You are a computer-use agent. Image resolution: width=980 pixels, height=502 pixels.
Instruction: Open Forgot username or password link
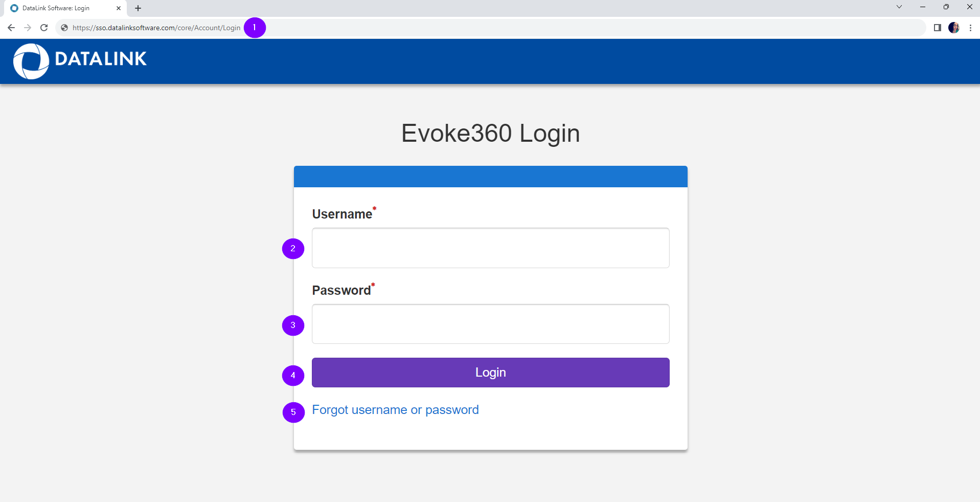[395, 410]
